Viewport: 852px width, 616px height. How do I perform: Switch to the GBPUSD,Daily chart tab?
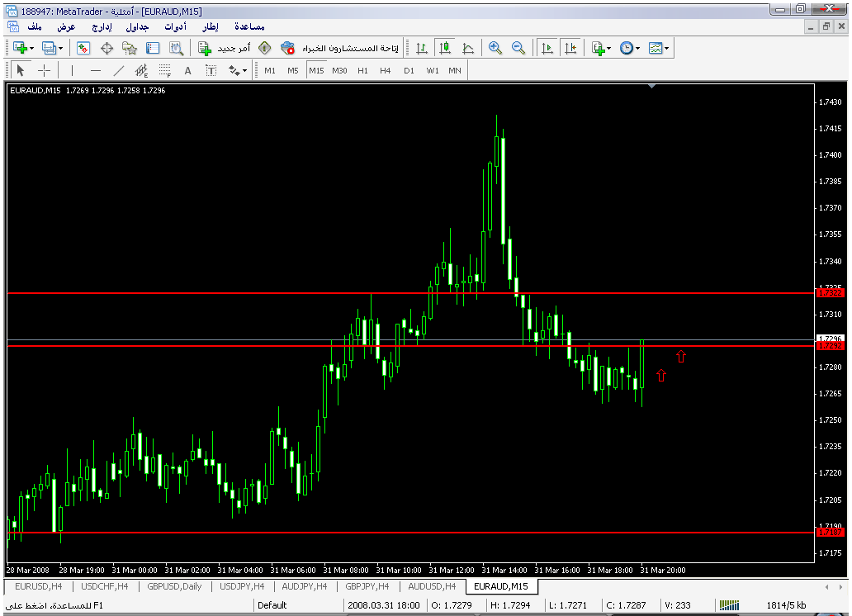click(174, 587)
